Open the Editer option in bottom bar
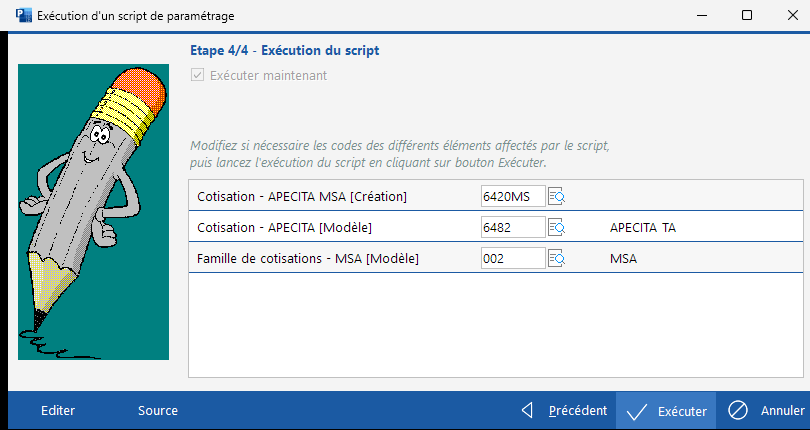 [58, 410]
